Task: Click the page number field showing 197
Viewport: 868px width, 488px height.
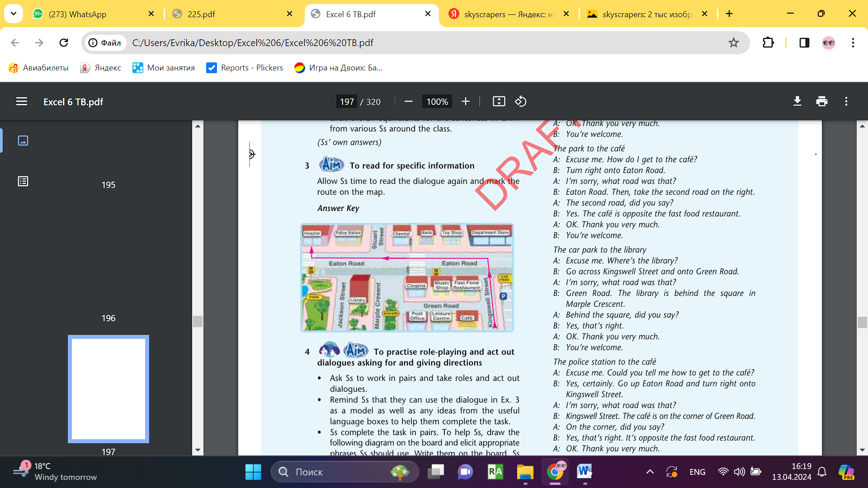Action: pyautogui.click(x=347, y=102)
